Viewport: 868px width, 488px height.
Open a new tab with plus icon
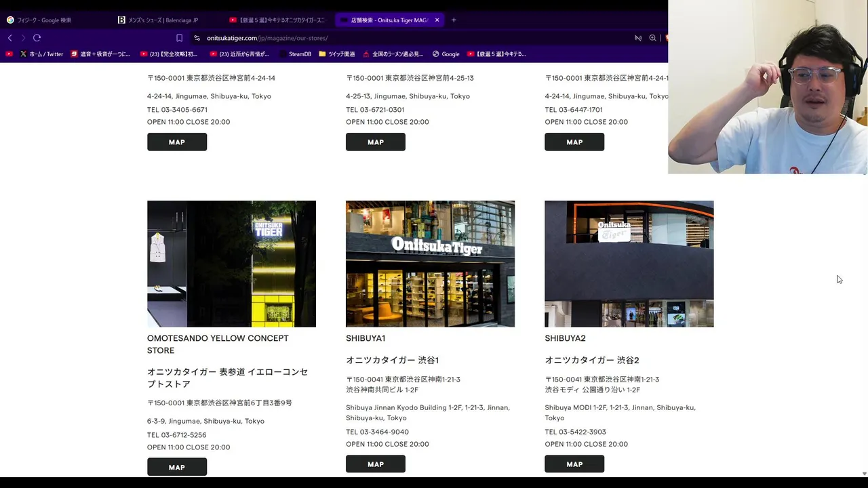tap(454, 20)
